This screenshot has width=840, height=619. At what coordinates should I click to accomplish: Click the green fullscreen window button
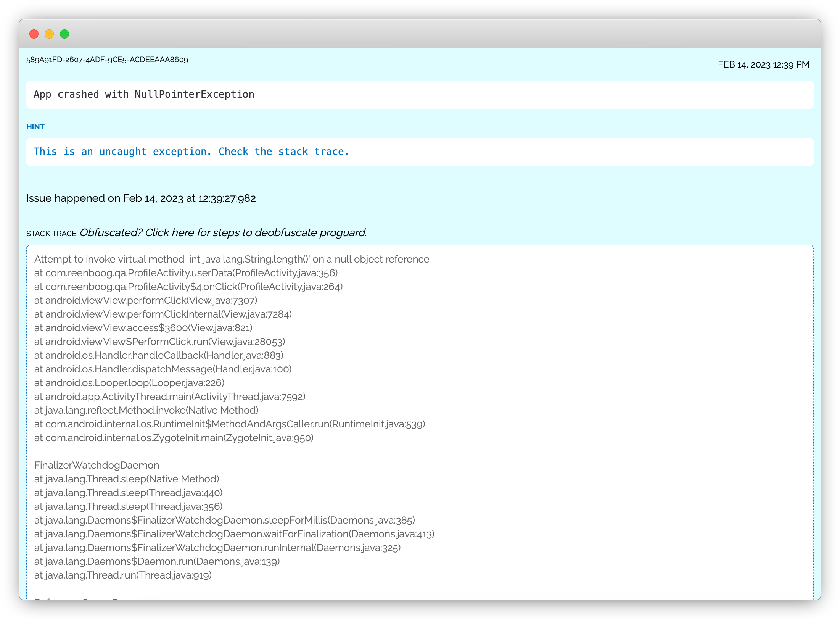point(64,34)
